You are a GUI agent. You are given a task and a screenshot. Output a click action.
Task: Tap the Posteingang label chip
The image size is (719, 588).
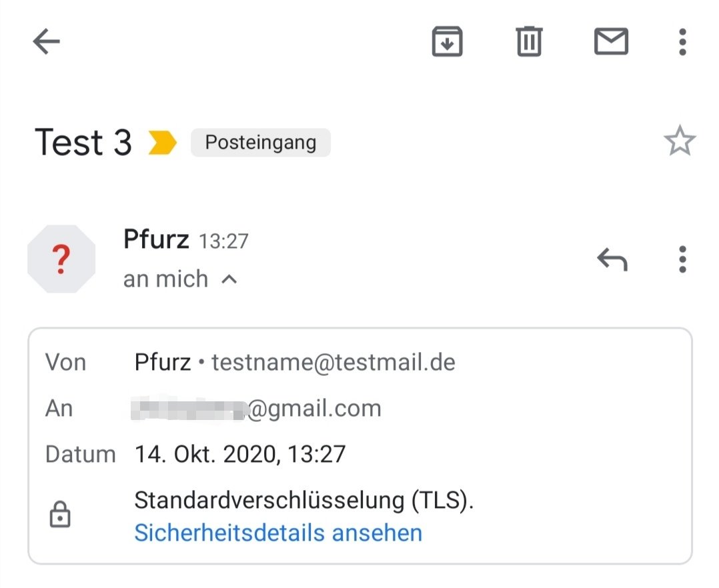pos(260,143)
